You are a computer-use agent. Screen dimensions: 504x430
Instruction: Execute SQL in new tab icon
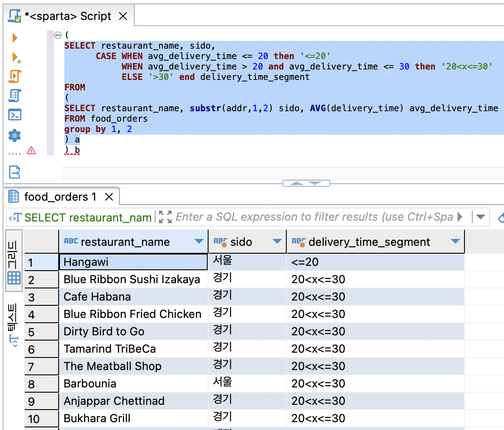click(16, 57)
